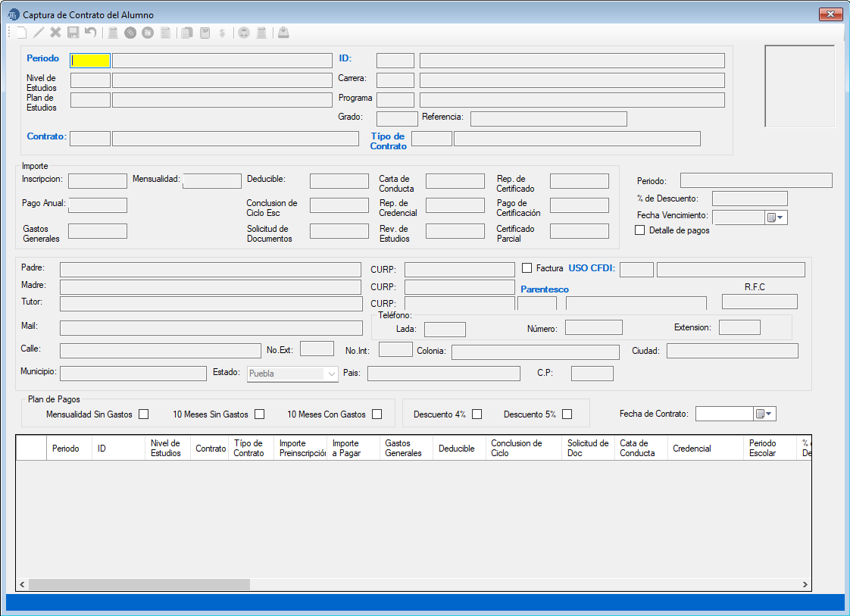Toggle the Descuento 5% checkbox
This screenshot has height=616, width=850.
tap(567, 414)
